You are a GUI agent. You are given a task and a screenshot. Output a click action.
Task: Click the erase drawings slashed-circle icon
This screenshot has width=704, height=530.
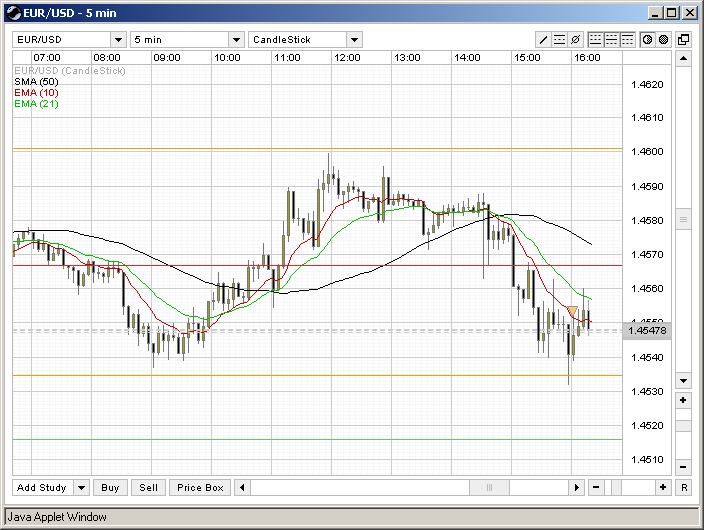[575, 40]
